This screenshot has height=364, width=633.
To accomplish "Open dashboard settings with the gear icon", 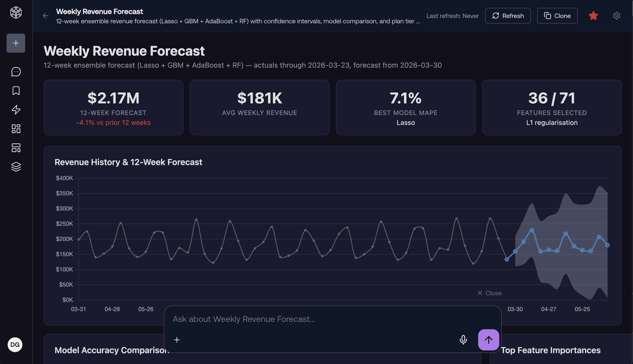I will pyautogui.click(x=617, y=15).
